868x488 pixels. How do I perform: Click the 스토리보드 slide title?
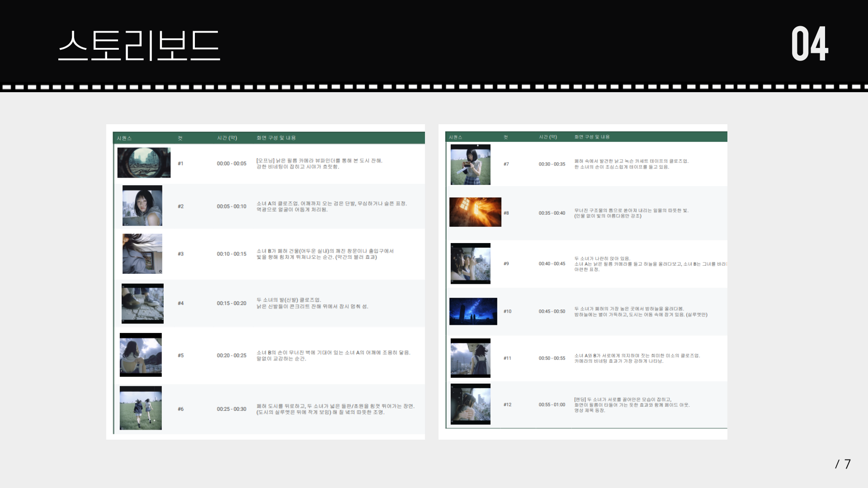139,45
